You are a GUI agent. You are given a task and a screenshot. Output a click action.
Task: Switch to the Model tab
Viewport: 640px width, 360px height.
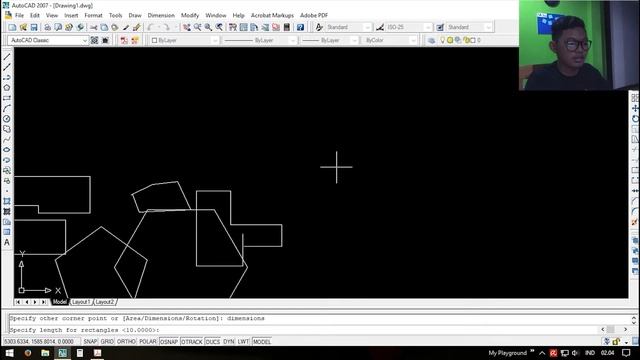click(60, 302)
